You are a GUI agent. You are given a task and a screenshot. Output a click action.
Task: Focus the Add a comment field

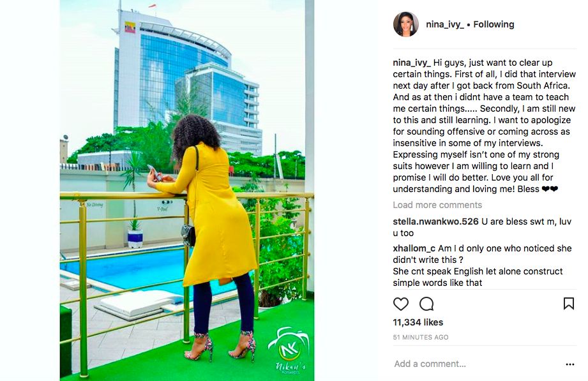point(476,364)
